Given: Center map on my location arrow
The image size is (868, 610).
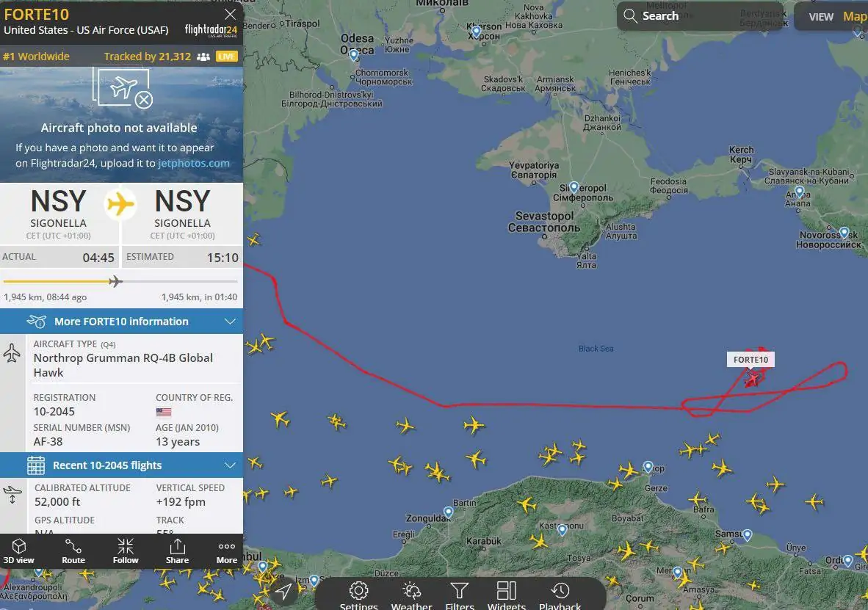Looking at the screenshot, I should (x=283, y=591).
